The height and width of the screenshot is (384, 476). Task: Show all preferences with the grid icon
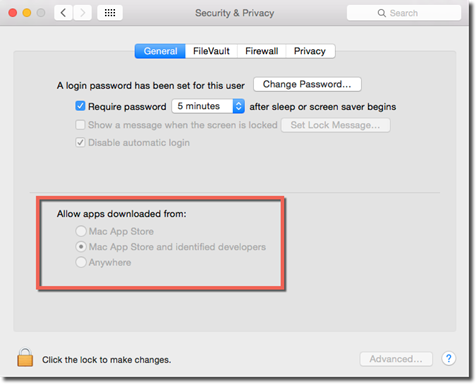[110, 13]
